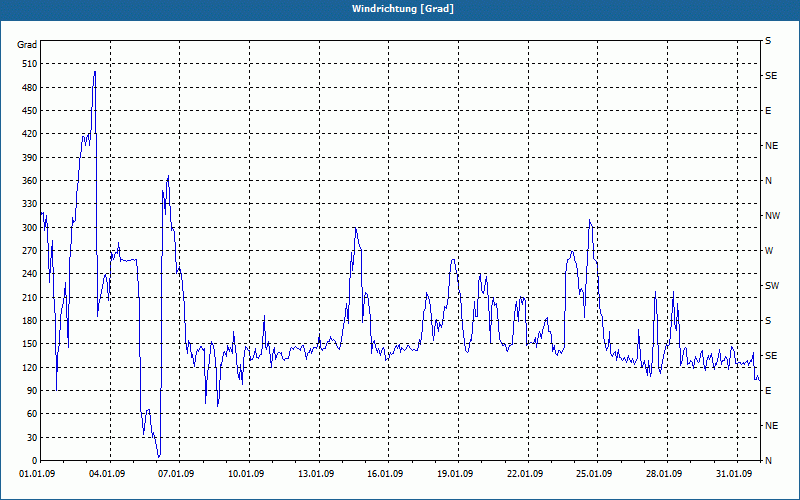
Task: Click the graph line's highest peak near 500
Action: coord(94,72)
